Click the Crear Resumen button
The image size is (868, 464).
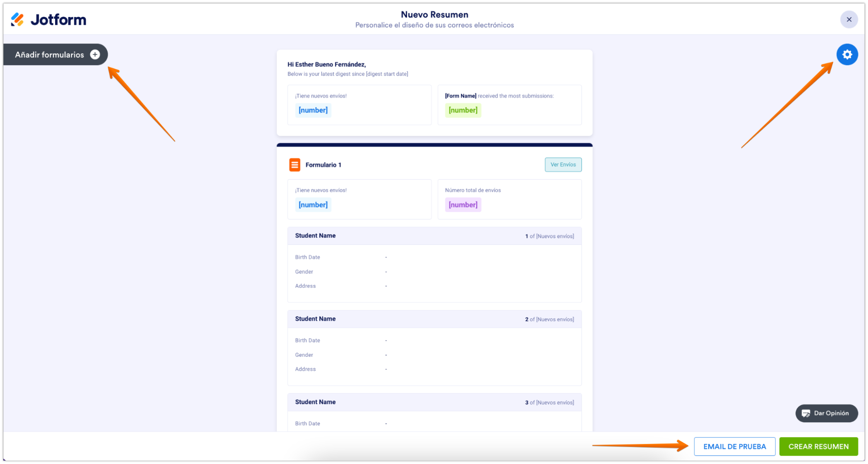pyautogui.click(x=818, y=446)
